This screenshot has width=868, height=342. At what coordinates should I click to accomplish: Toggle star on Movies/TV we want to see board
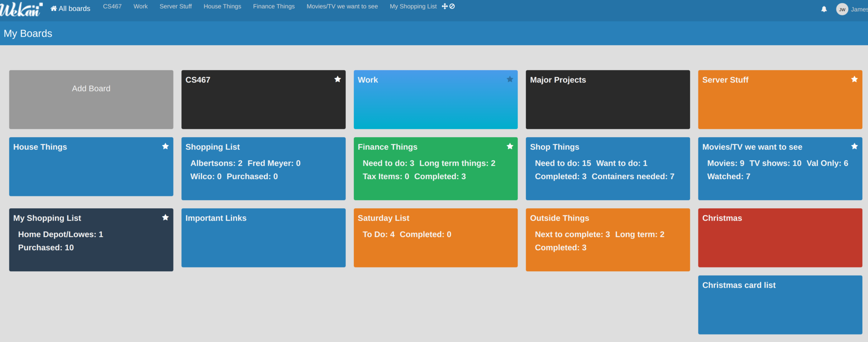(x=854, y=146)
